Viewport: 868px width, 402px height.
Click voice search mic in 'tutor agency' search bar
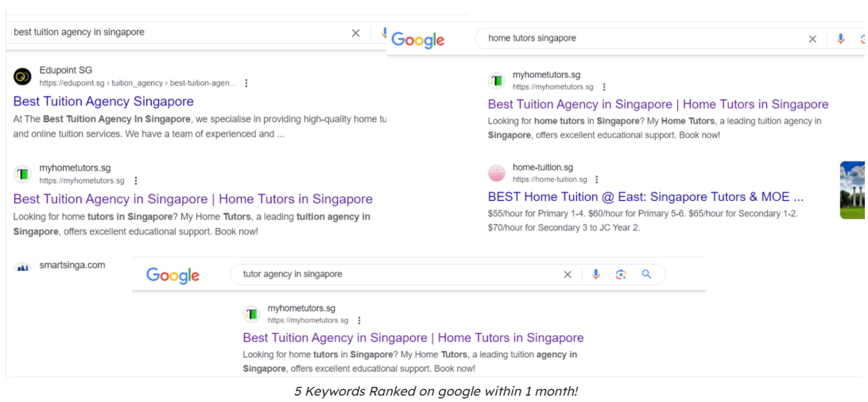pyautogui.click(x=595, y=274)
